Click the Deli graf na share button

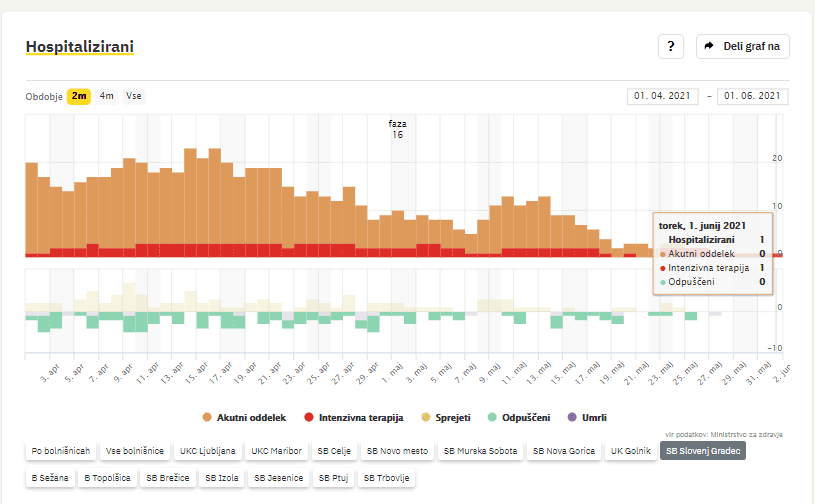(742, 46)
